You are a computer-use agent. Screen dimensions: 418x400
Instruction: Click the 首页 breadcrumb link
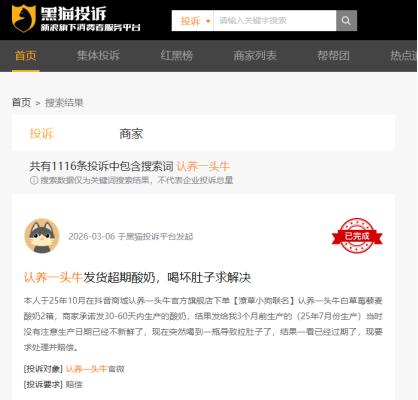[x=21, y=102]
